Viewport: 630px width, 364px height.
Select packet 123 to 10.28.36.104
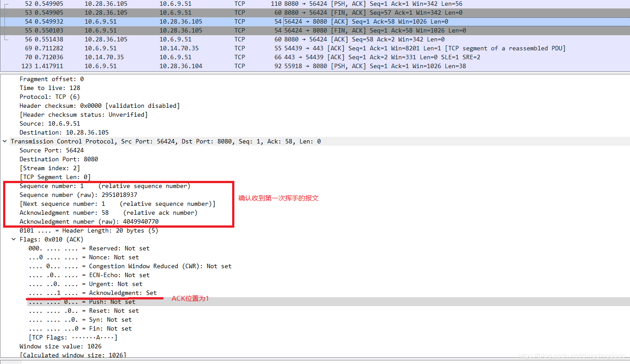tap(315, 66)
